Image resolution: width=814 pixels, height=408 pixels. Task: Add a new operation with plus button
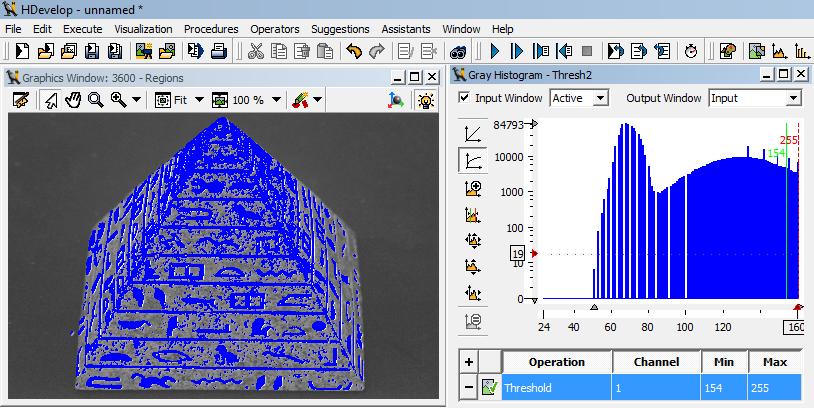pos(468,362)
